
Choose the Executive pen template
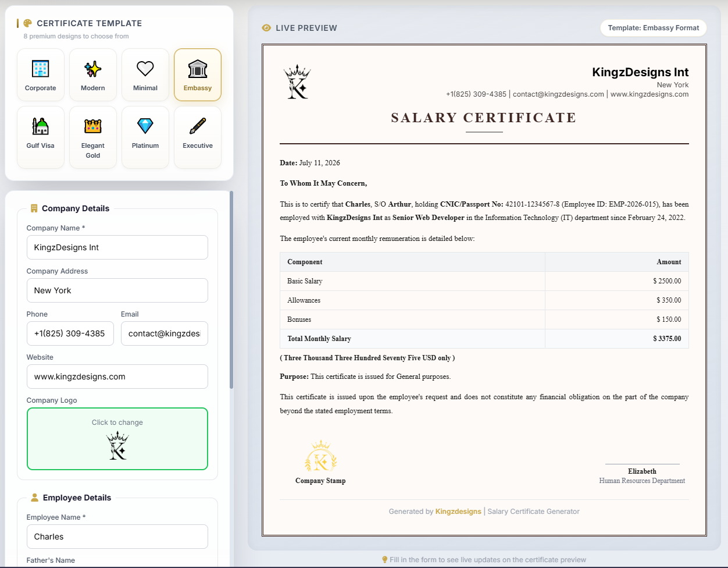click(x=198, y=137)
